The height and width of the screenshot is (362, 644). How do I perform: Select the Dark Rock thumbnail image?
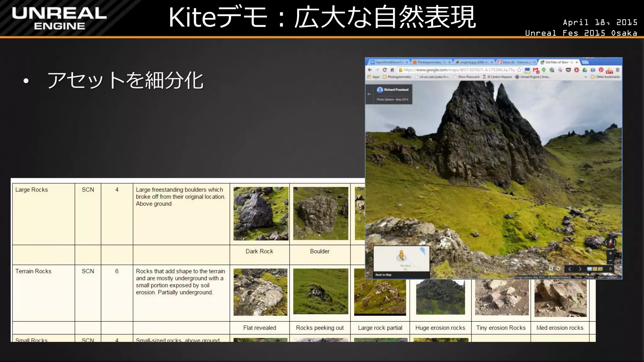(x=261, y=214)
